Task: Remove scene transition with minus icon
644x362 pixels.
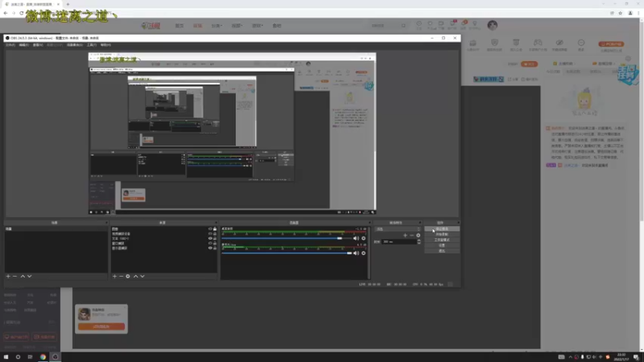Action: pyautogui.click(x=411, y=235)
